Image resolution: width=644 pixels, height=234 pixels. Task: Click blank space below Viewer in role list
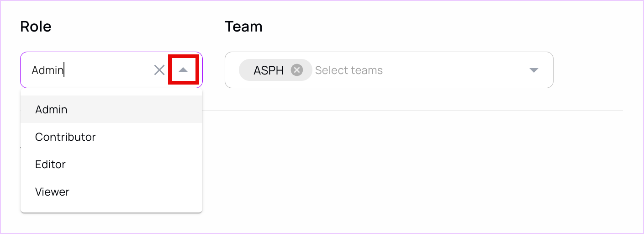[111, 209]
